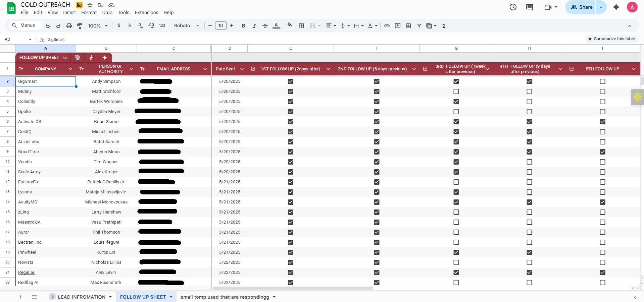Screen dimensions: 644x302
Task: Move document to a folder
Action: 101,5
